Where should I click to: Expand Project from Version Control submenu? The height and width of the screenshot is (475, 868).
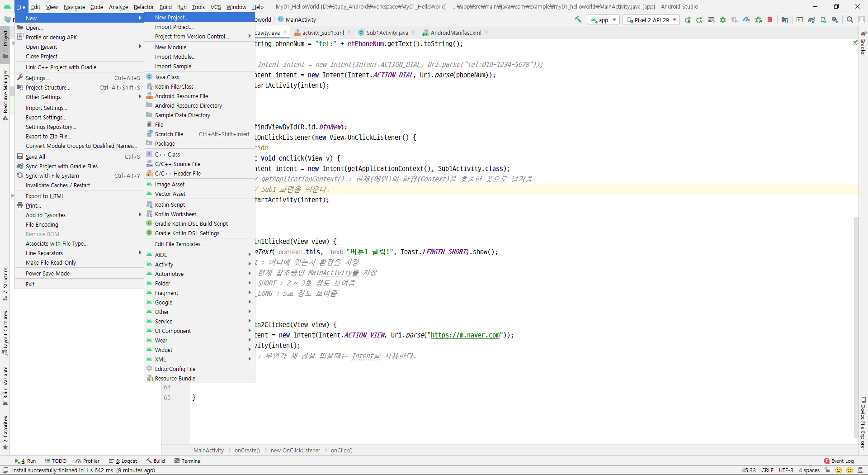tap(199, 36)
